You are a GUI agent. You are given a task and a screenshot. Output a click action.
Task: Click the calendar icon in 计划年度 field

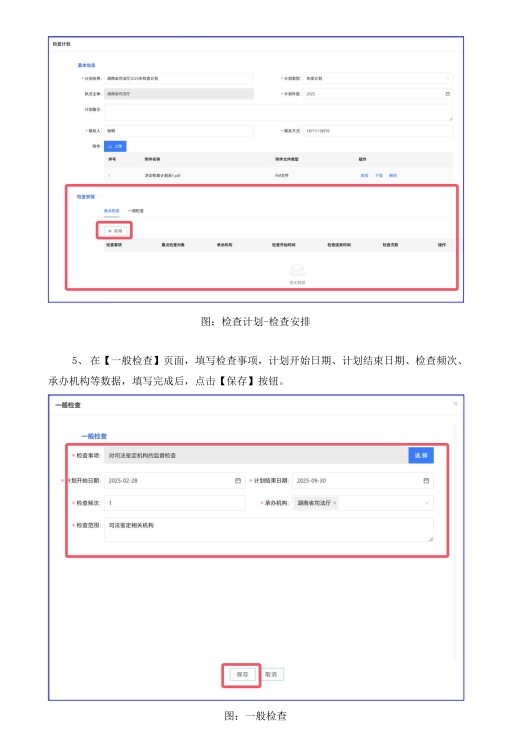[x=447, y=94]
